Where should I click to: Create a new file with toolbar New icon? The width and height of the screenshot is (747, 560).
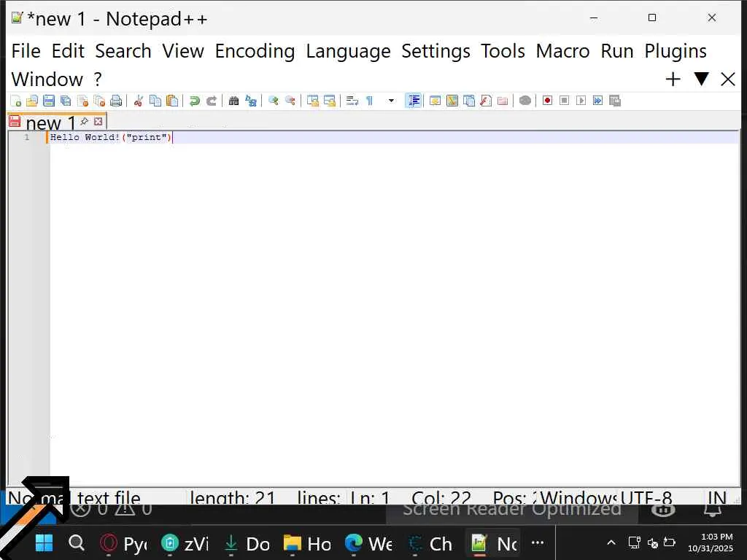coord(16,101)
